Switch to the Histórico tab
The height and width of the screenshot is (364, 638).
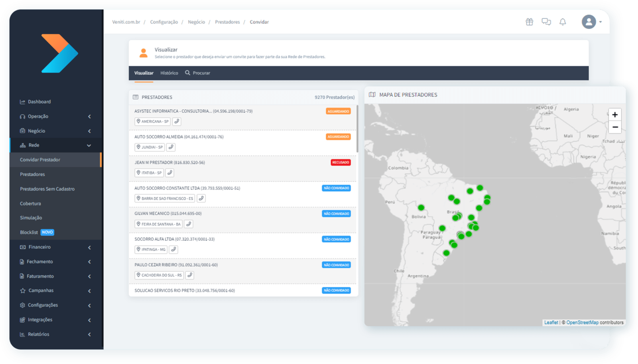click(x=169, y=73)
